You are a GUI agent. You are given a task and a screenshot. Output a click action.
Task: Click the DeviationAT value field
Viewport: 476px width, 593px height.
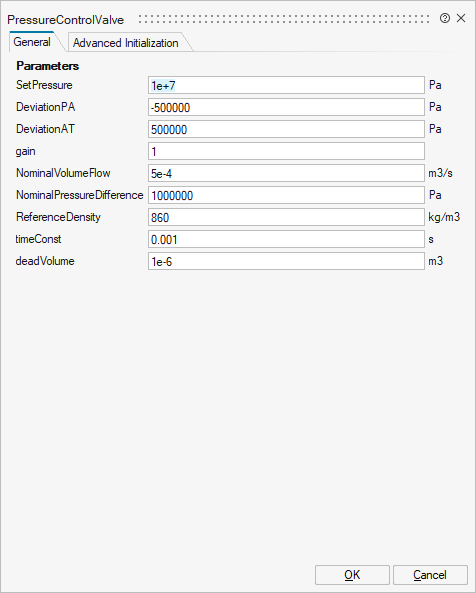click(286, 129)
